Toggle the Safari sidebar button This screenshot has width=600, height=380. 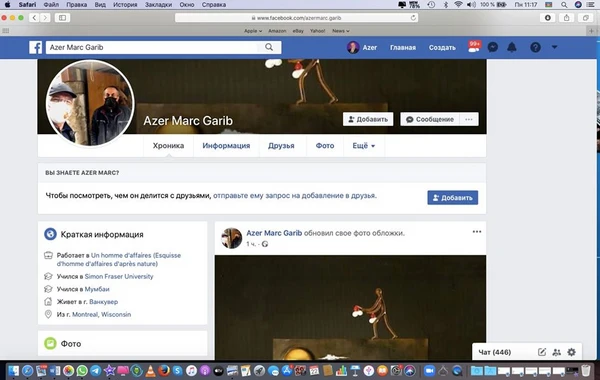[x=62, y=18]
